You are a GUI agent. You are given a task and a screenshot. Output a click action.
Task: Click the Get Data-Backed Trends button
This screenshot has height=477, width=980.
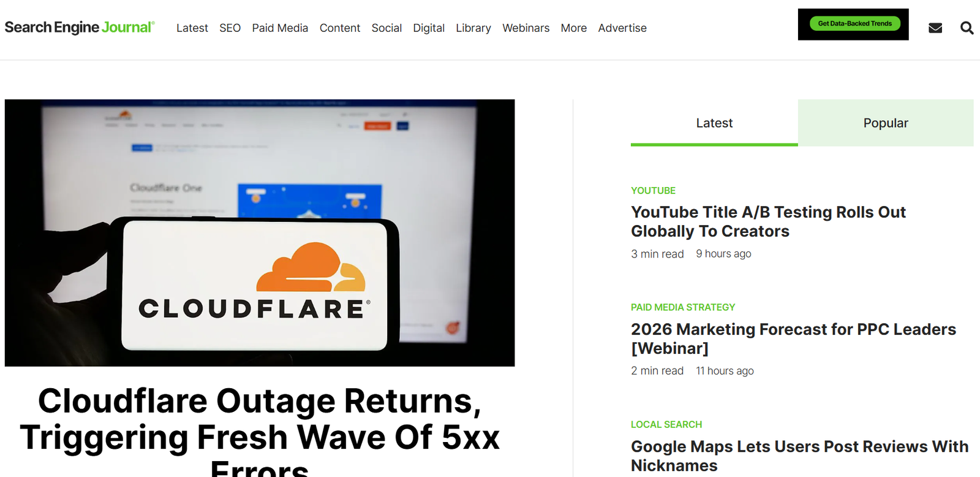854,24
